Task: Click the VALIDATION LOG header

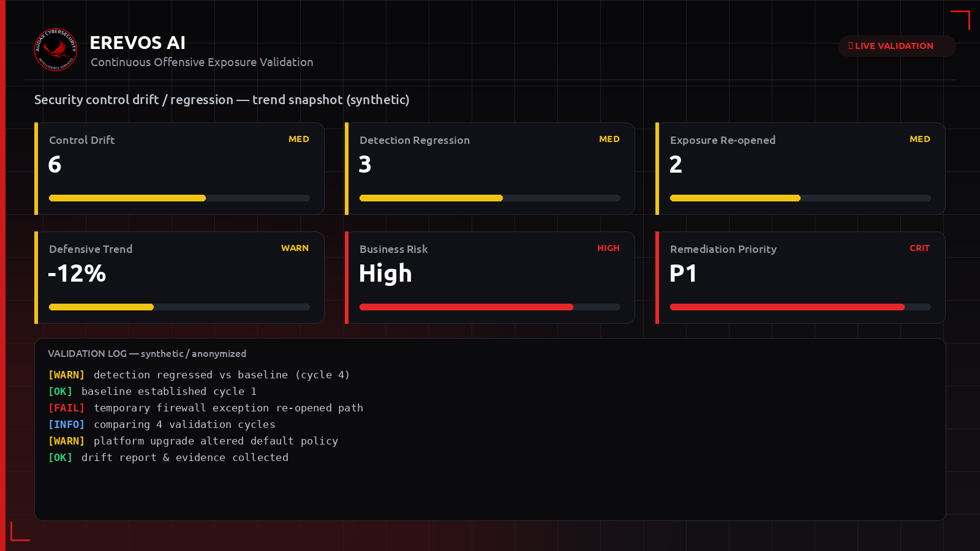Action: pyautogui.click(x=147, y=354)
